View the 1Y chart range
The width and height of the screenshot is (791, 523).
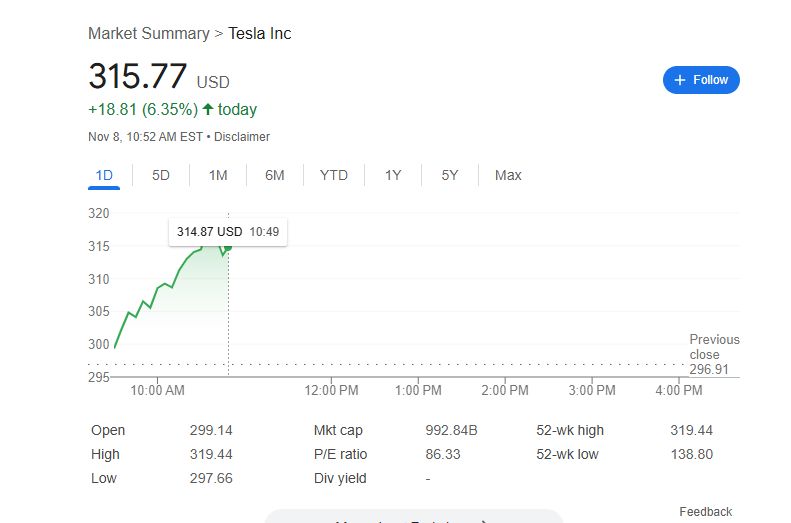[x=393, y=175]
